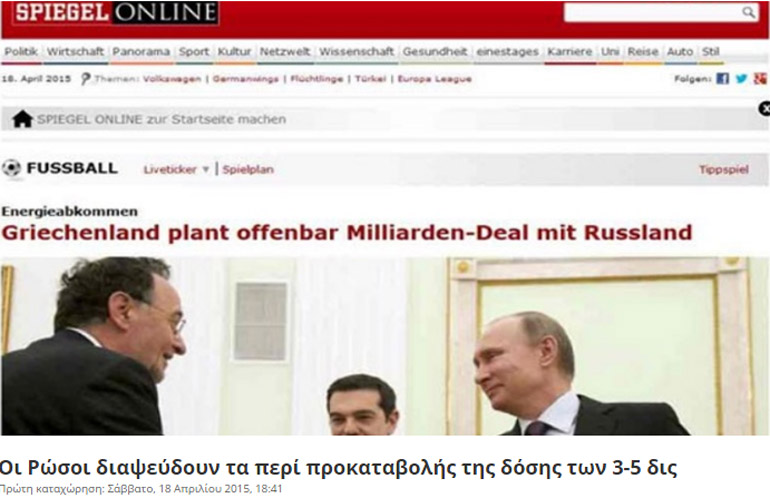Open the Facebook follow icon
770x498 pixels.
click(x=722, y=79)
